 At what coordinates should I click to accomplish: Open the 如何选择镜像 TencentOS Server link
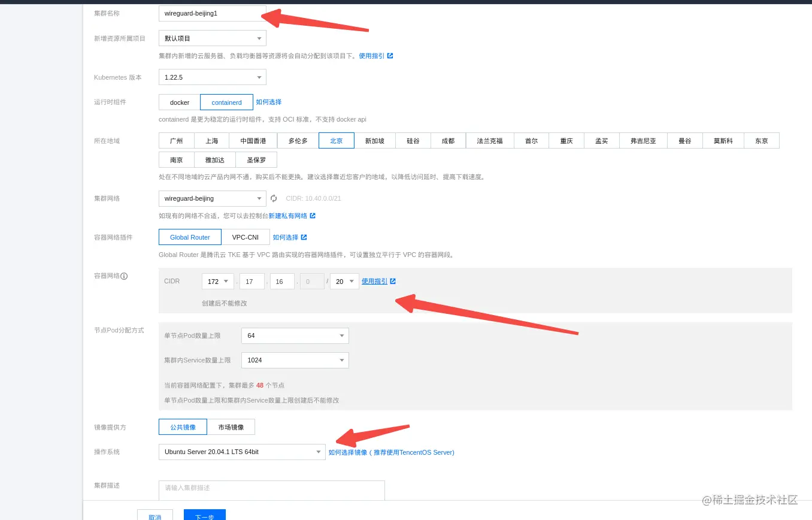(x=391, y=452)
